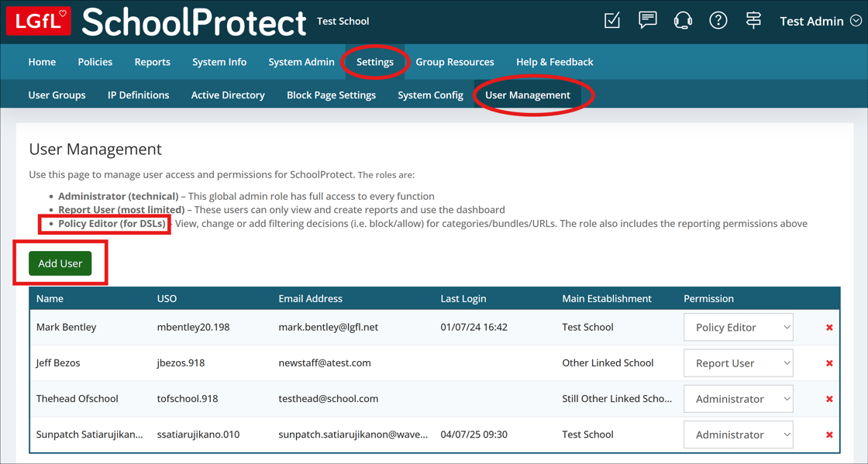Switch to User Groups tab
Viewport: 868px width, 464px height.
(x=57, y=95)
